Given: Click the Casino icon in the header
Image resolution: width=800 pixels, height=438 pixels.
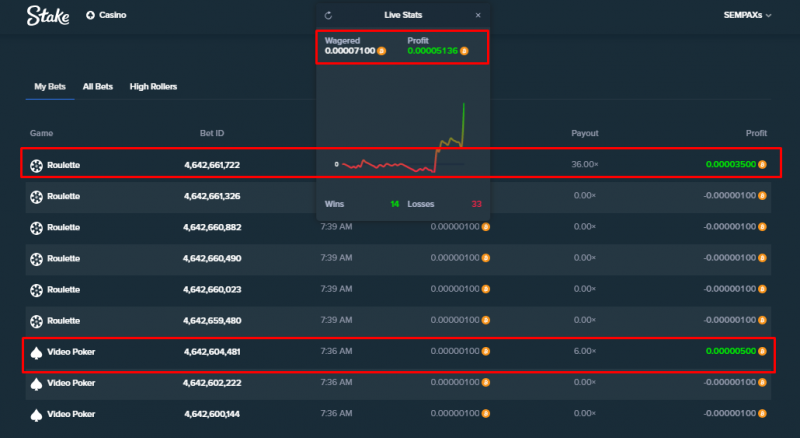Looking at the screenshot, I should pos(90,15).
